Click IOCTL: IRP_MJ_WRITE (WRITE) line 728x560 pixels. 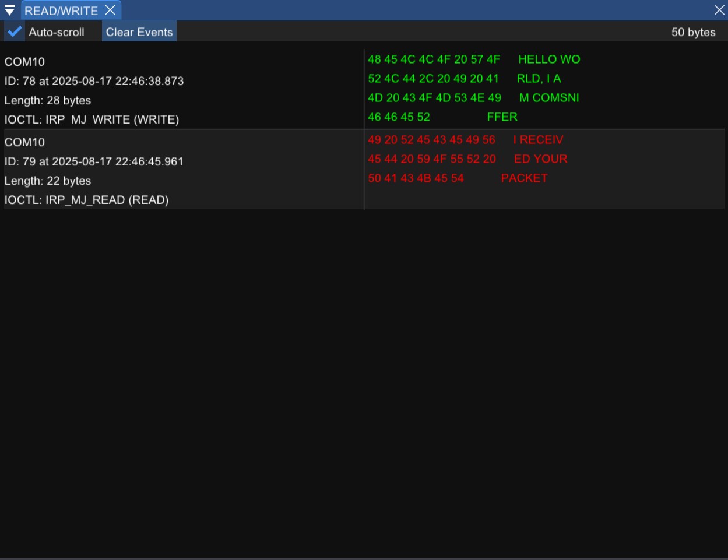(92, 119)
